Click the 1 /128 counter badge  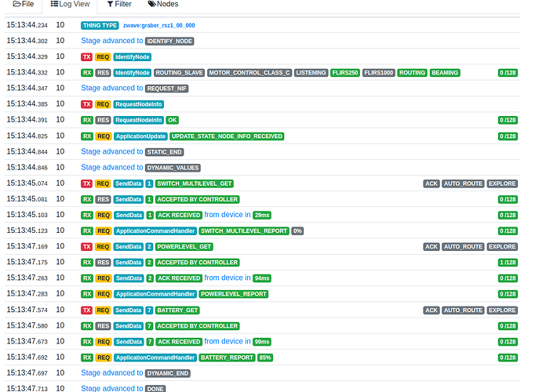(x=508, y=263)
